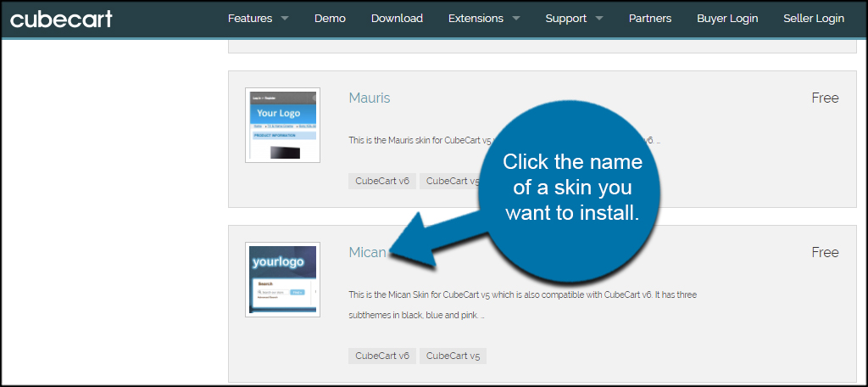
Task: Open the Features menu
Action: (x=250, y=19)
